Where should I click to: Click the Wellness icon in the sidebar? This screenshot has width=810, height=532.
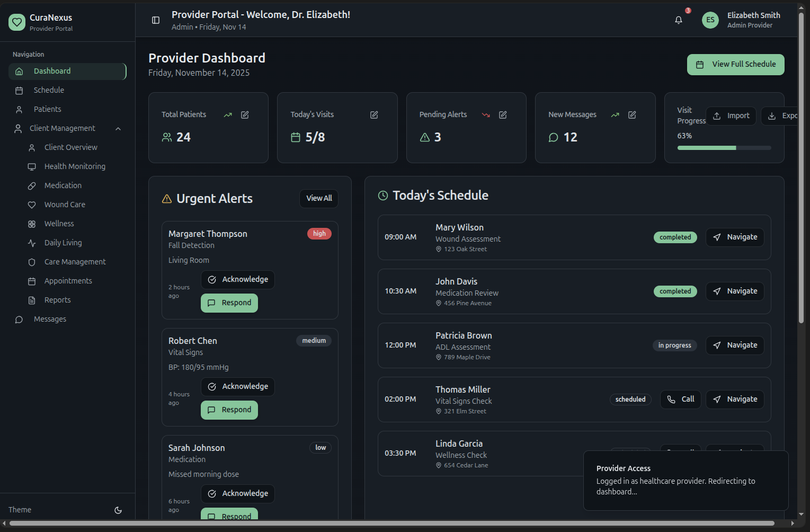[32, 224]
